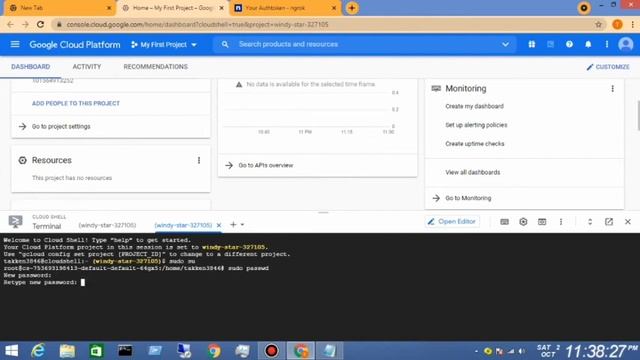640x360 pixels.
Task: Open Cloud Shell terminal settings gear
Action: [523, 222]
